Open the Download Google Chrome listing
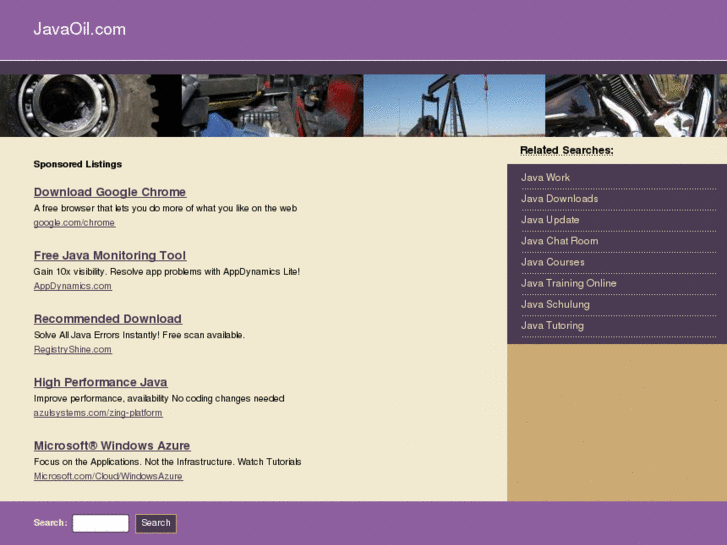727x545 pixels. click(110, 192)
